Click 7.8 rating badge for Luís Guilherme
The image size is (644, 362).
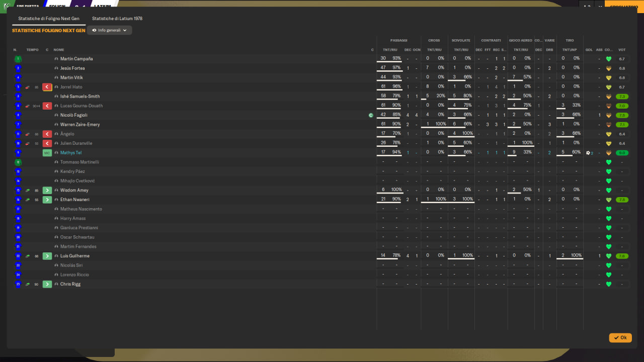[622, 256]
